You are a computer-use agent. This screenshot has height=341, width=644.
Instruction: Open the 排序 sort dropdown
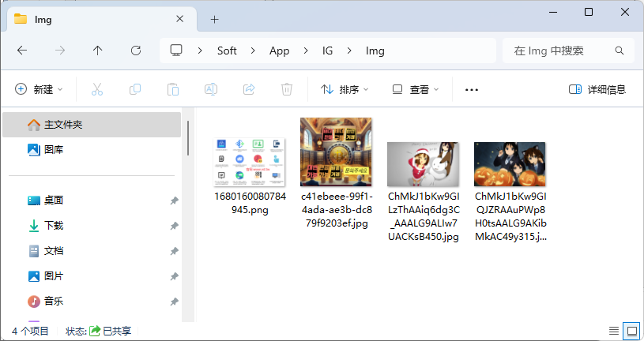[345, 89]
